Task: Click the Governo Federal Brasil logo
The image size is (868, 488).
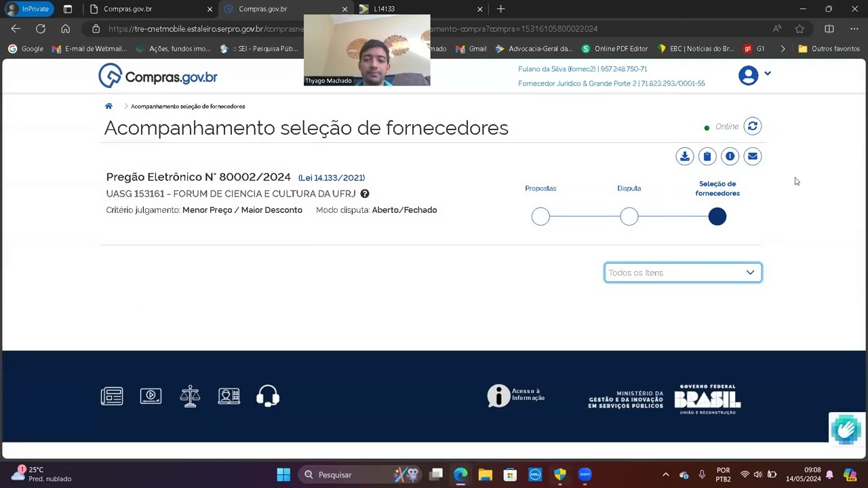Action: tap(707, 399)
